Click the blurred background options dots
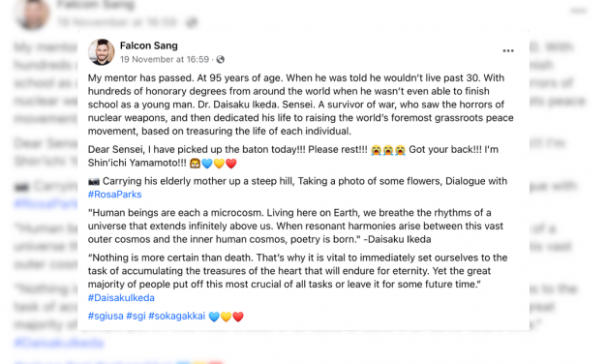This screenshot has width=607, height=364. coord(578,11)
